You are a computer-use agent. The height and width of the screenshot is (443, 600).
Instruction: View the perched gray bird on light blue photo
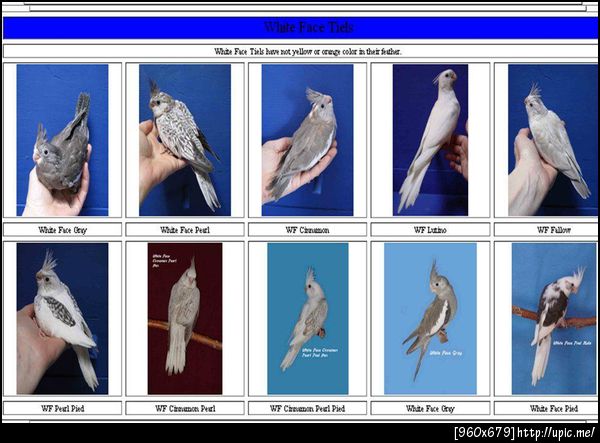coord(430,318)
